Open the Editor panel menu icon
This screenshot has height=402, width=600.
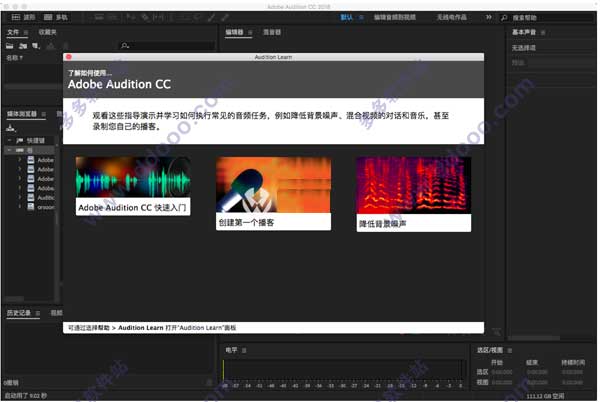250,33
